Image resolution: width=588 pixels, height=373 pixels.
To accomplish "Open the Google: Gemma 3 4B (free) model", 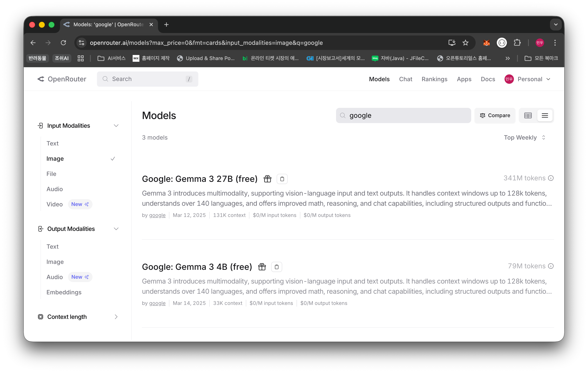I will [197, 267].
